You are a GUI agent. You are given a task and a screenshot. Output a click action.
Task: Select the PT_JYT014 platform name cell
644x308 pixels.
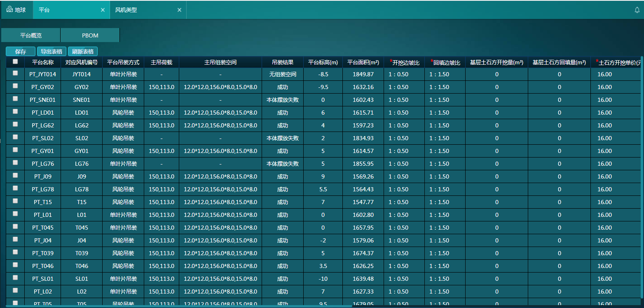[42, 74]
